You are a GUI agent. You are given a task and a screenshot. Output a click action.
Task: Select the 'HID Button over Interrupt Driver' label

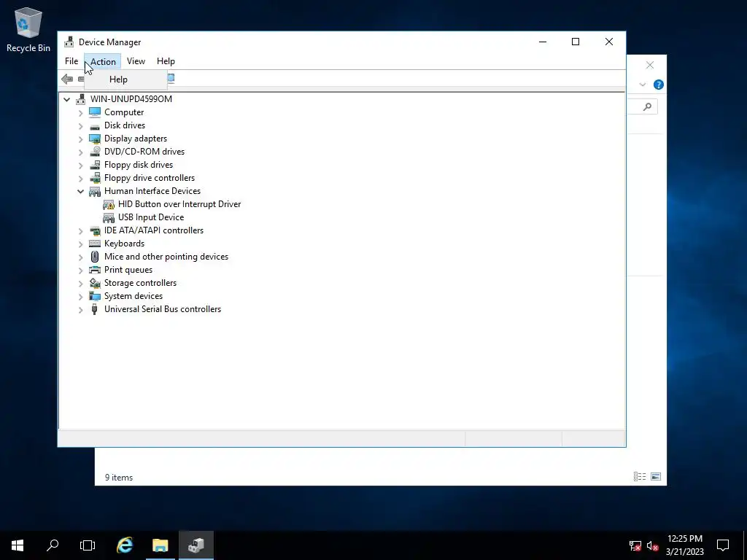[x=179, y=204]
